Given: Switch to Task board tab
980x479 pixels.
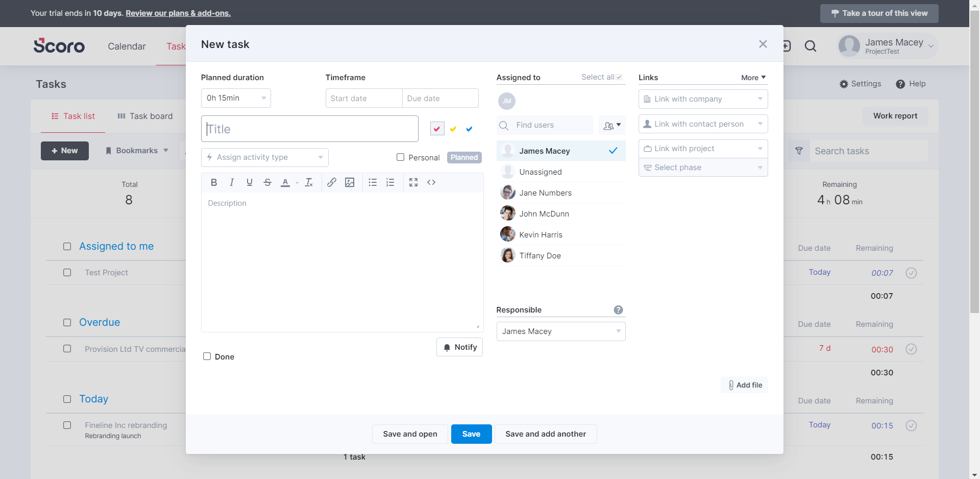Looking at the screenshot, I should [145, 116].
